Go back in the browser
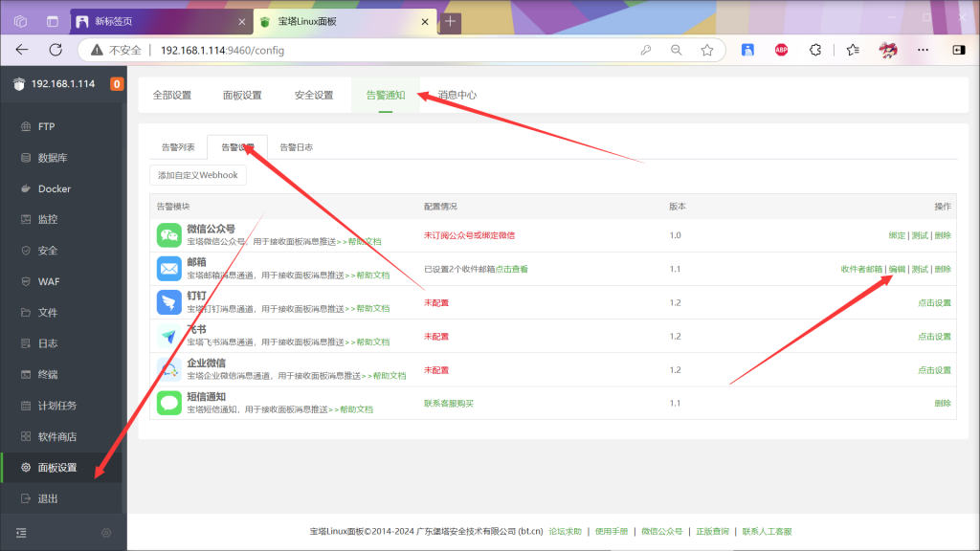This screenshot has width=980, height=551. point(22,50)
